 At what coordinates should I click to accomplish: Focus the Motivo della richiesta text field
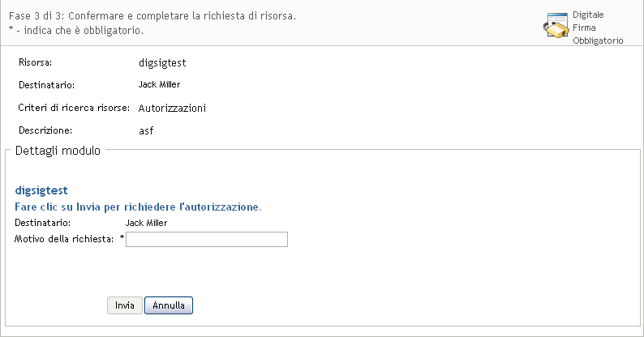point(207,240)
